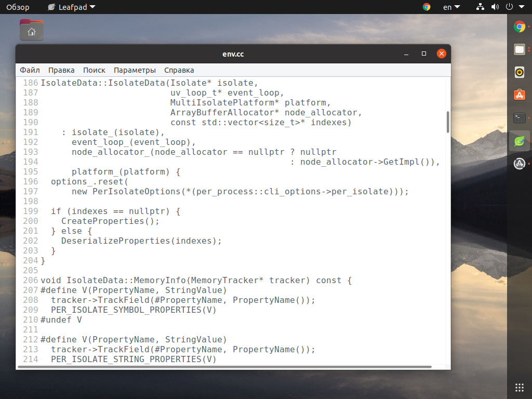Click the vertical scrollbar thumb

[x=448, y=122]
